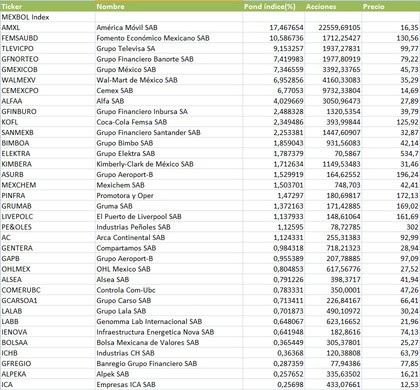The width and height of the screenshot is (420, 390).
Task: Click Kimberly-Clark de México SAB cell
Action: tap(169, 164)
